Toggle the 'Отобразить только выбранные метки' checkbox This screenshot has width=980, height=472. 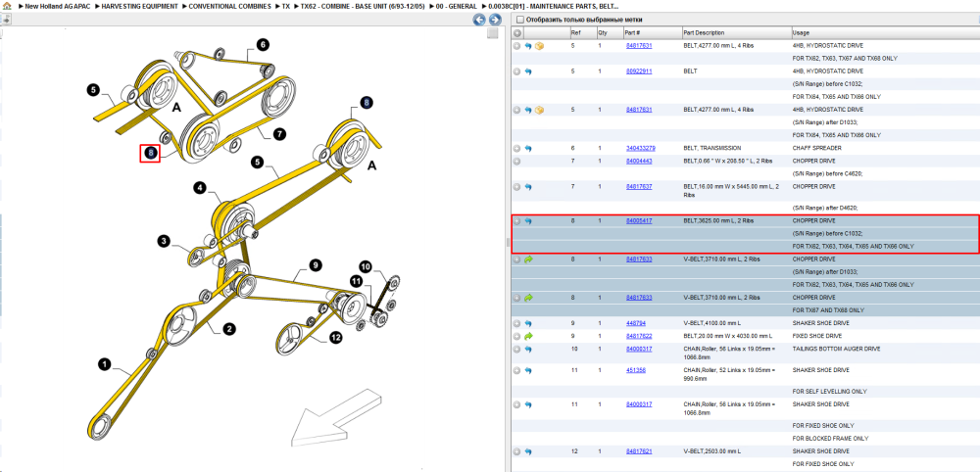[520, 20]
